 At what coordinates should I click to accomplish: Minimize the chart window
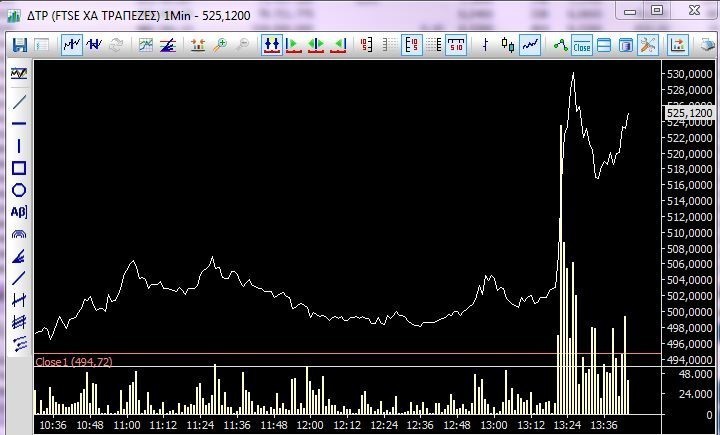pyautogui.click(x=630, y=11)
